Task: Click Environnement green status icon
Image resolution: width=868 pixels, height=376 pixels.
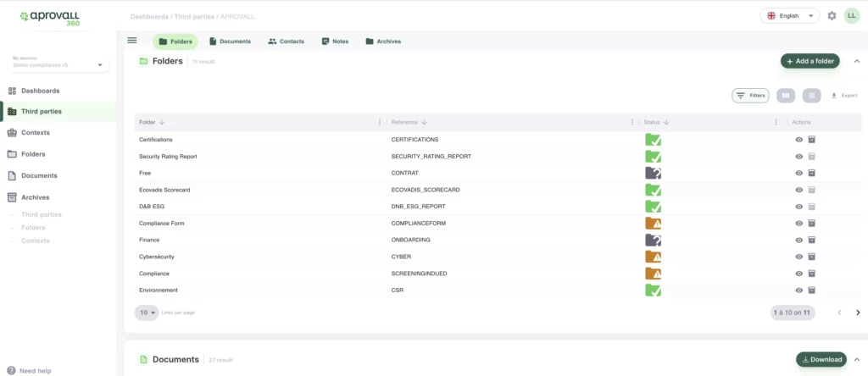Action: click(x=654, y=290)
